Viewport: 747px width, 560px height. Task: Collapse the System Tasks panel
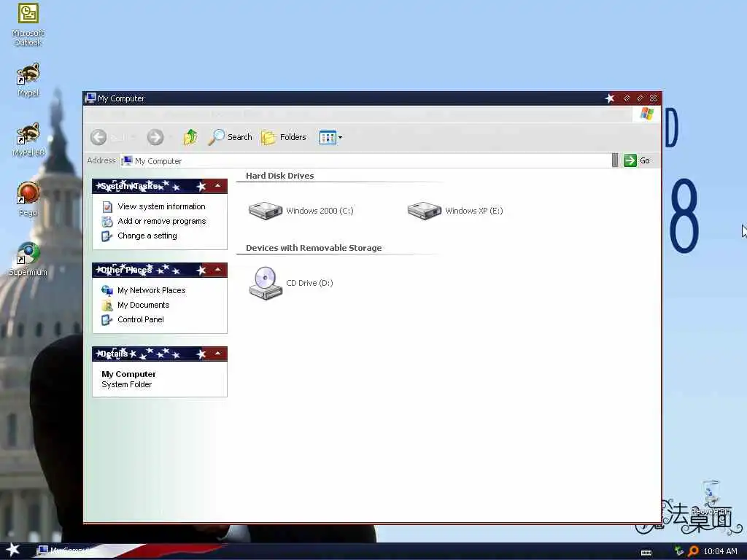click(217, 186)
